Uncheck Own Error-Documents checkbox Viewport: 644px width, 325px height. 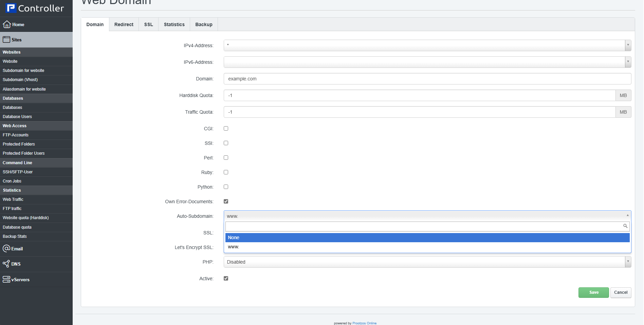(226, 202)
